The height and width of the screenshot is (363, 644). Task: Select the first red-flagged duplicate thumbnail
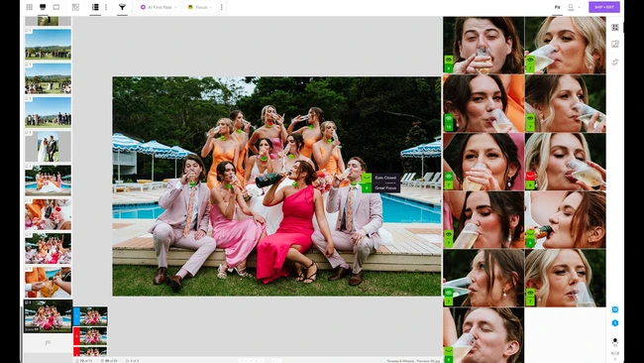(90, 336)
